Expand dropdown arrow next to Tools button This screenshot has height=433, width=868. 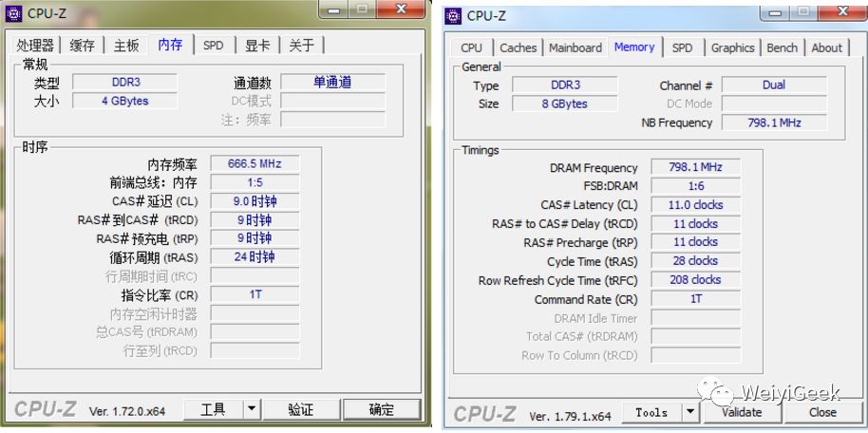[x=690, y=412]
